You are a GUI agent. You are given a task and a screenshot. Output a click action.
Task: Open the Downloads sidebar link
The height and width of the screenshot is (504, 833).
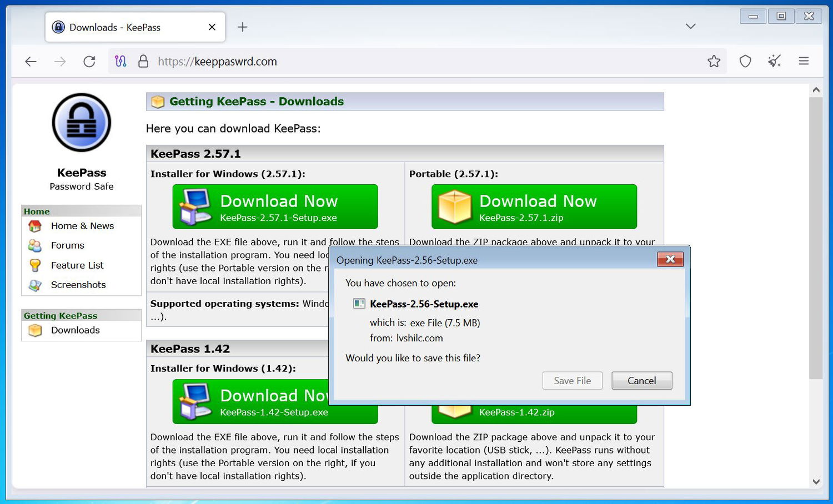coord(76,330)
